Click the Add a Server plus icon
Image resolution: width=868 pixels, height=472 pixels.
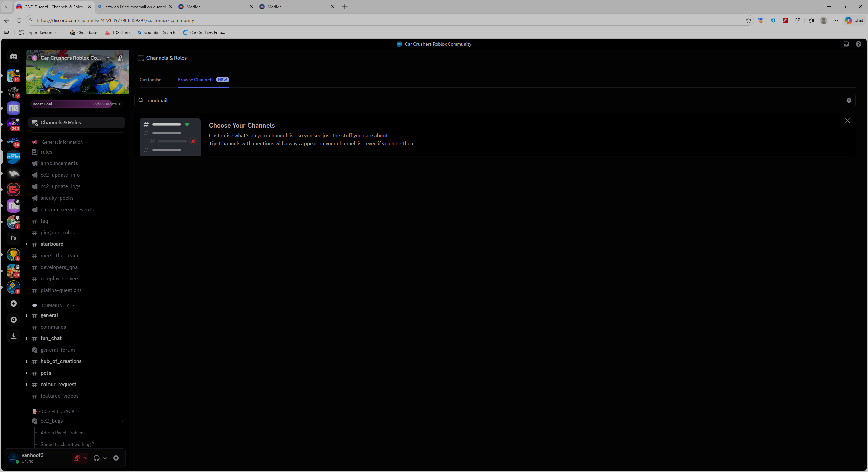tap(14, 303)
